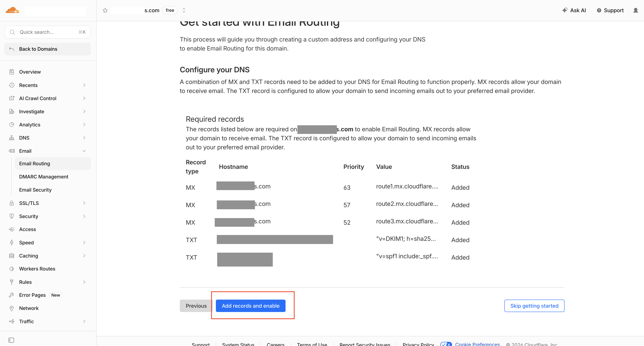This screenshot has width=644, height=346.
Task: Click Add records and enable
Action: point(250,306)
